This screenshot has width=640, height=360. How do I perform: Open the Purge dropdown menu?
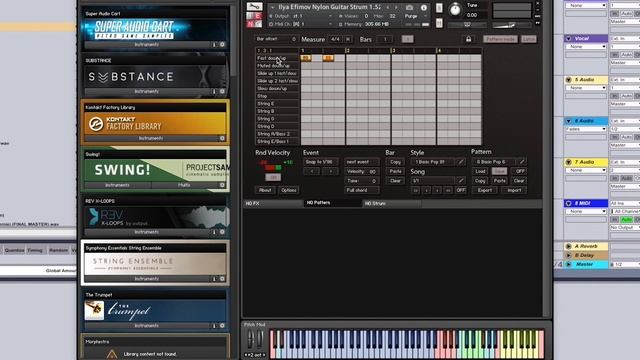tap(415, 16)
